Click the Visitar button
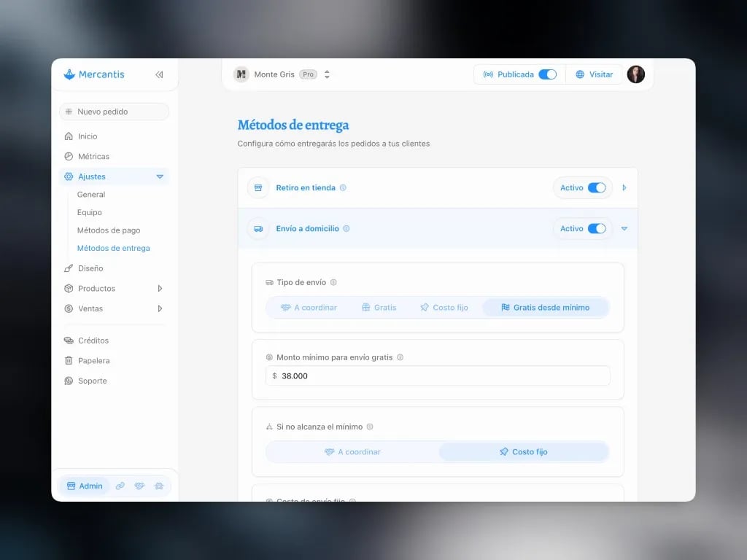 point(594,74)
